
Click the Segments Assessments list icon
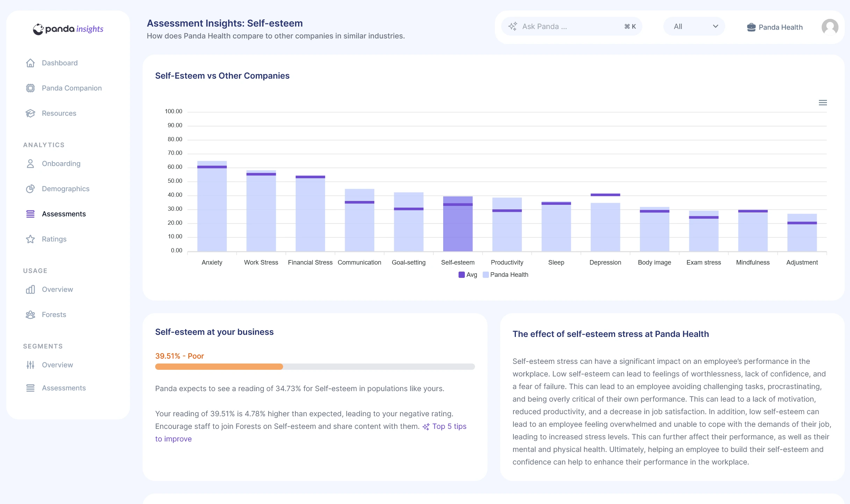click(30, 388)
